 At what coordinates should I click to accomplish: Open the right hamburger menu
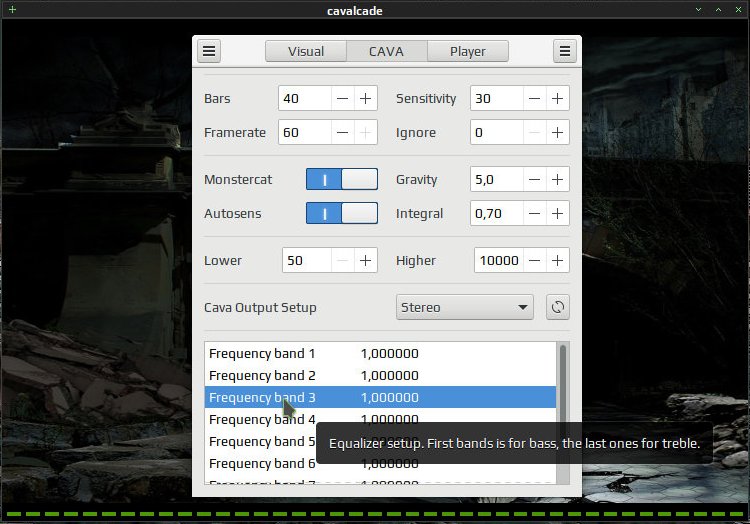click(x=565, y=51)
